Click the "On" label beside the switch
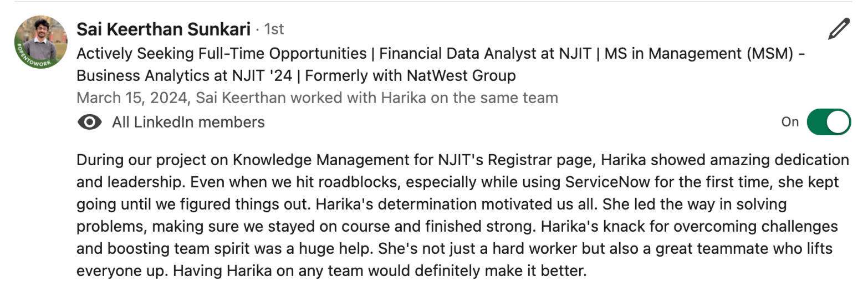Image resolution: width=868 pixels, height=301 pixels. pyautogui.click(x=789, y=122)
